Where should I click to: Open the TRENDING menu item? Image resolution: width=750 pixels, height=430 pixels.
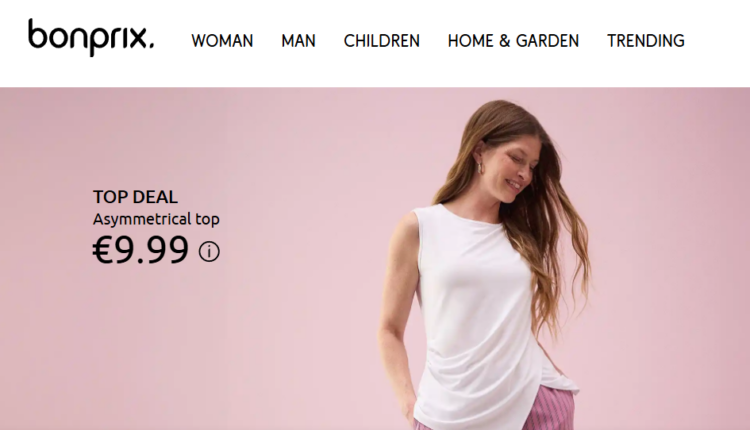coord(646,41)
